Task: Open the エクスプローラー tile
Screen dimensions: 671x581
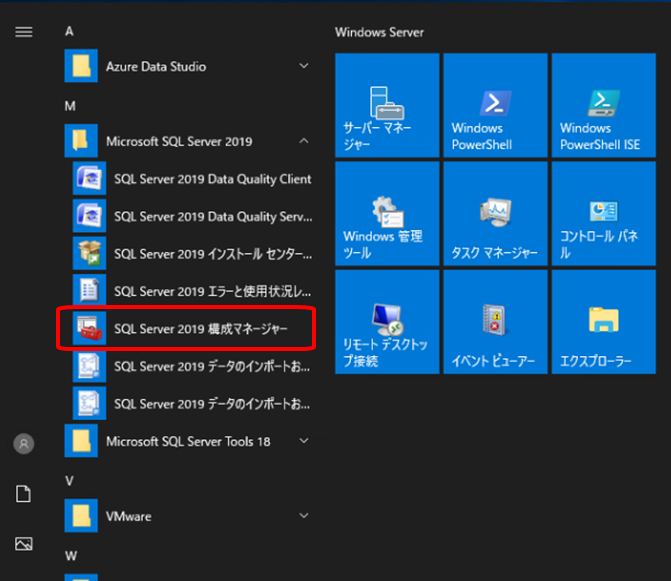Action: [603, 322]
